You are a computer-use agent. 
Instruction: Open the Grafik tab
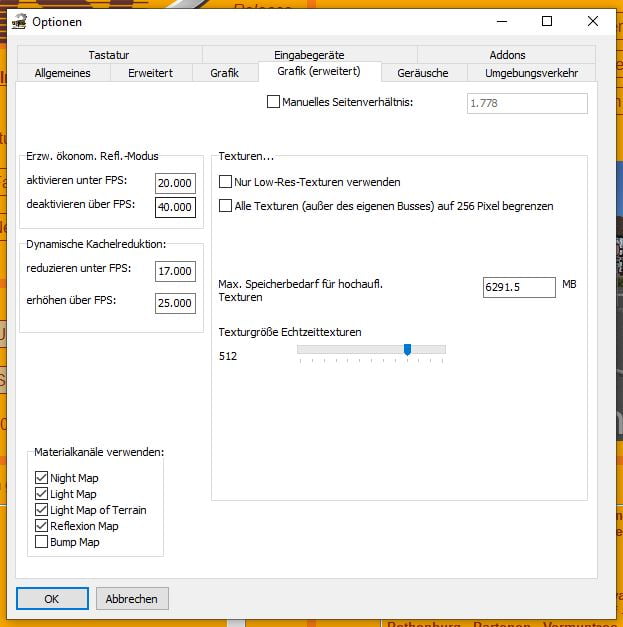click(x=224, y=73)
